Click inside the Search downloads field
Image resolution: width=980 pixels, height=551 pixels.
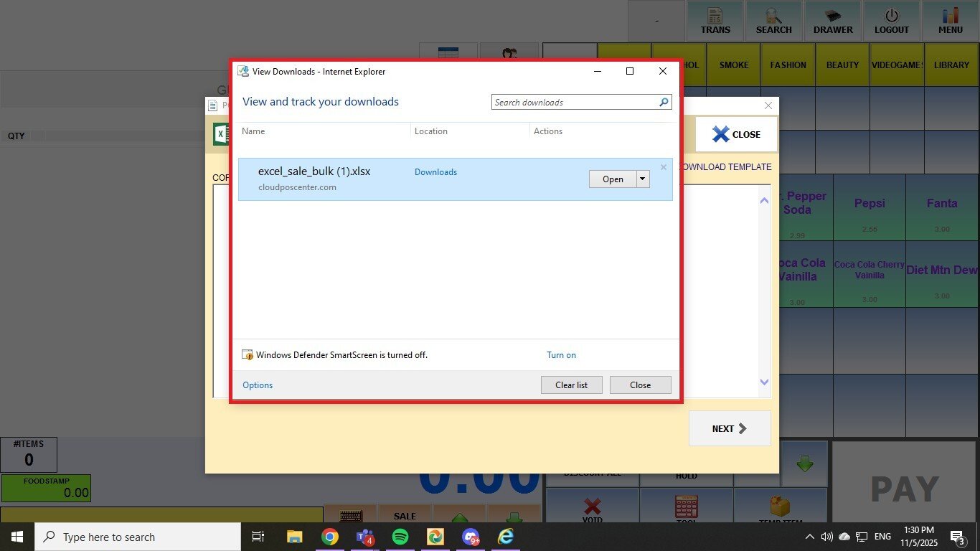click(574, 103)
